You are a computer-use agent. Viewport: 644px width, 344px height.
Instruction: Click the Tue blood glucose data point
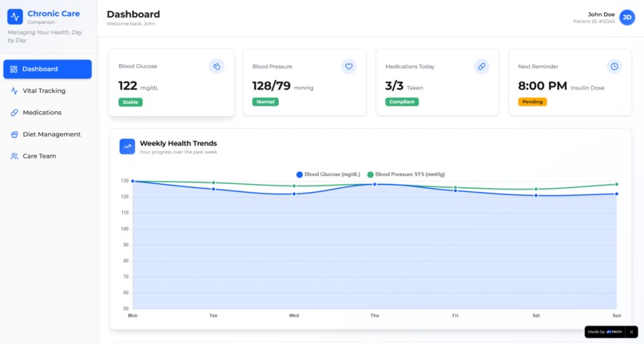[213, 189]
